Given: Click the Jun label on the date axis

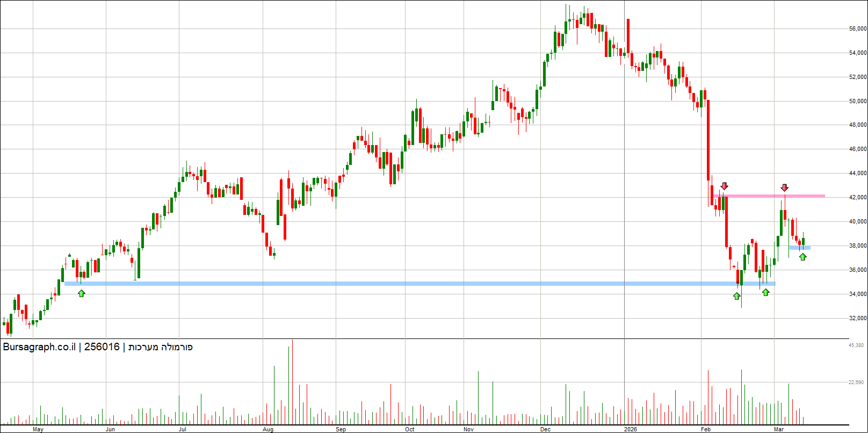Looking at the screenshot, I should [x=110, y=429].
